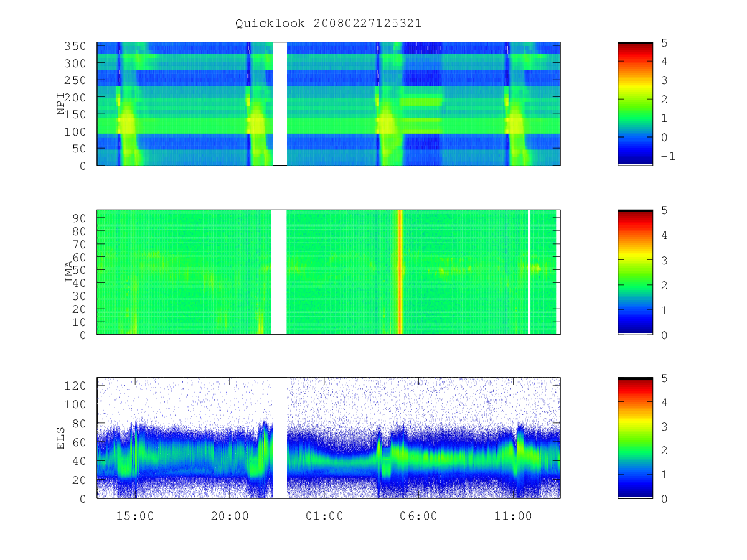
Task: Click the 11:00 time tick label
Action: point(513,516)
